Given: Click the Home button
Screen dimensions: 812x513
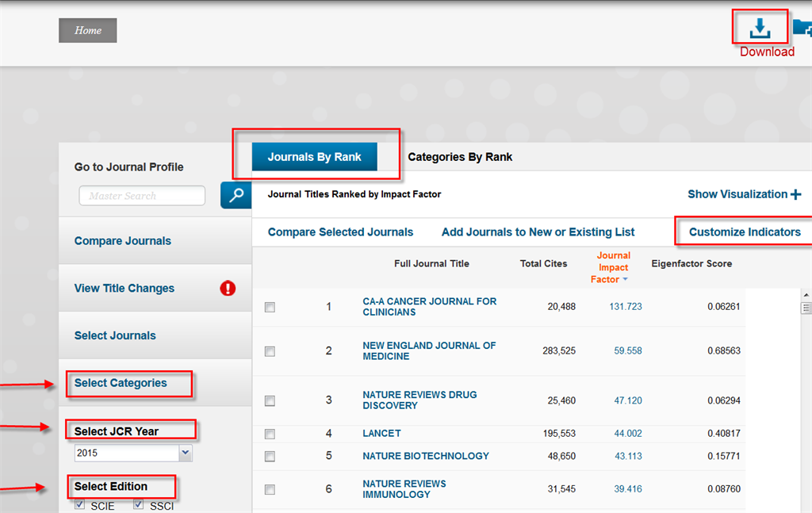Looking at the screenshot, I should coord(88,31).
